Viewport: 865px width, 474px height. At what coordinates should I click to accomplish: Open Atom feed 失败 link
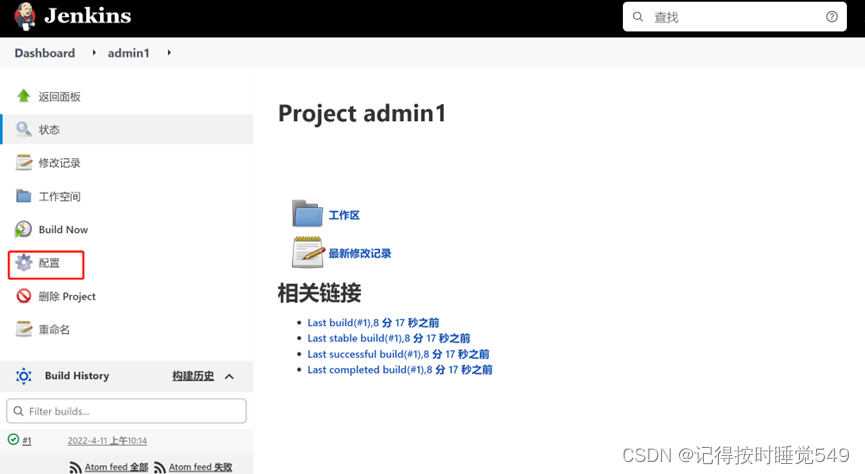pyautogui.click(x=200, y=467)
